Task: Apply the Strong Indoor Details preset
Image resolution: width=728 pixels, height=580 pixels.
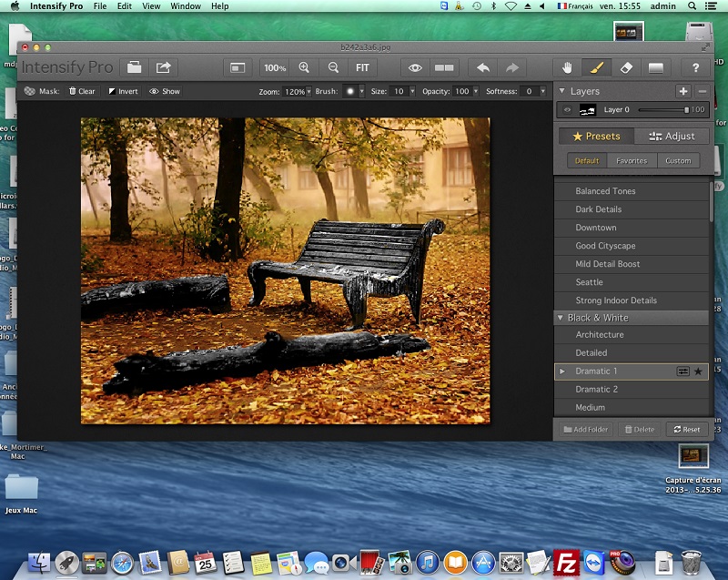Action: pos(632,300)
